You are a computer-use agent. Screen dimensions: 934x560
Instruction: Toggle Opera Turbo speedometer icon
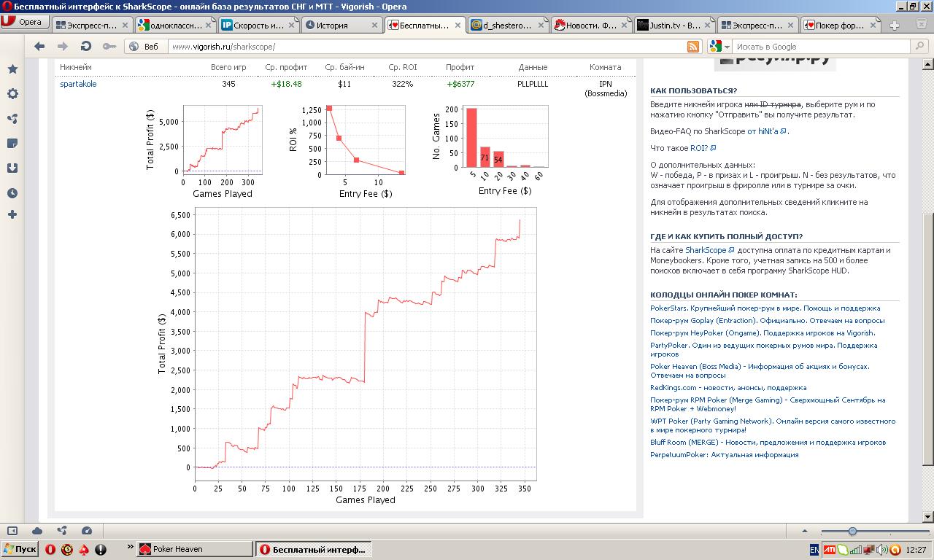87,531
